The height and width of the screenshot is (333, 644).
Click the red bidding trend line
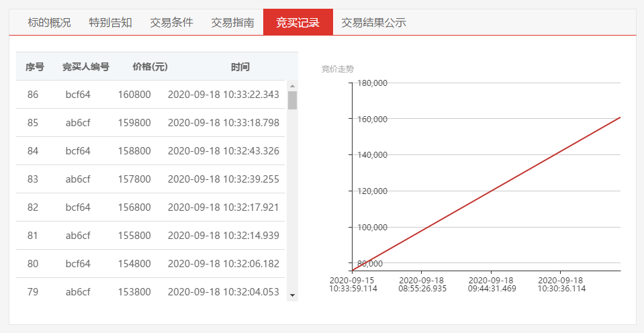(486, 194)
